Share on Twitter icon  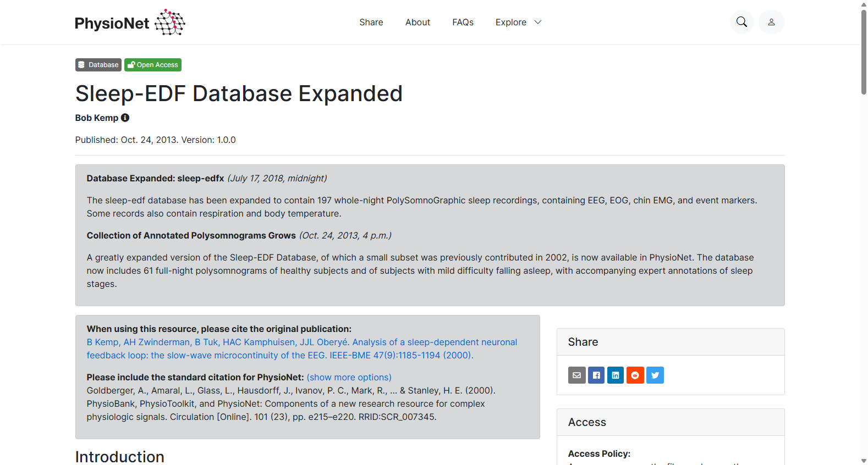(655, 375)
